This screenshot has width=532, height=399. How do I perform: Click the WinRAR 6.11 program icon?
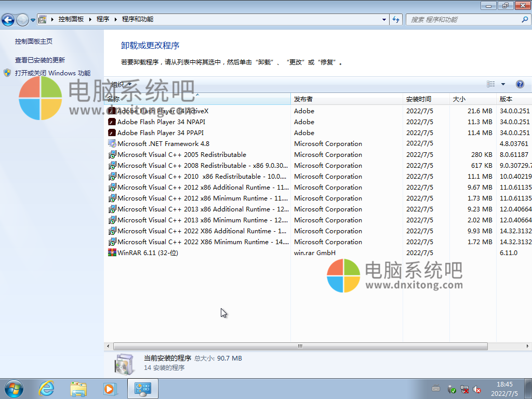112,253
